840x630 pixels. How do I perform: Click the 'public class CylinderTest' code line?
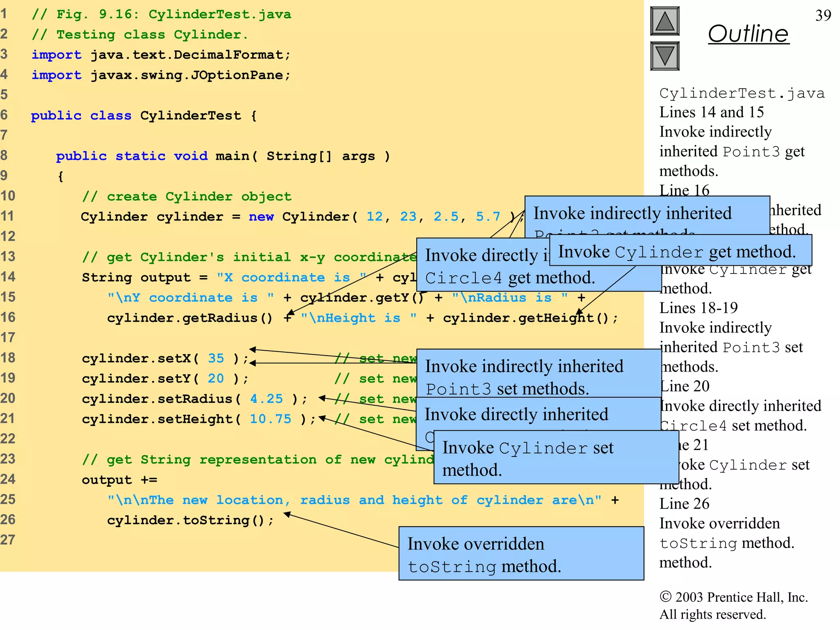pos(144,116)
